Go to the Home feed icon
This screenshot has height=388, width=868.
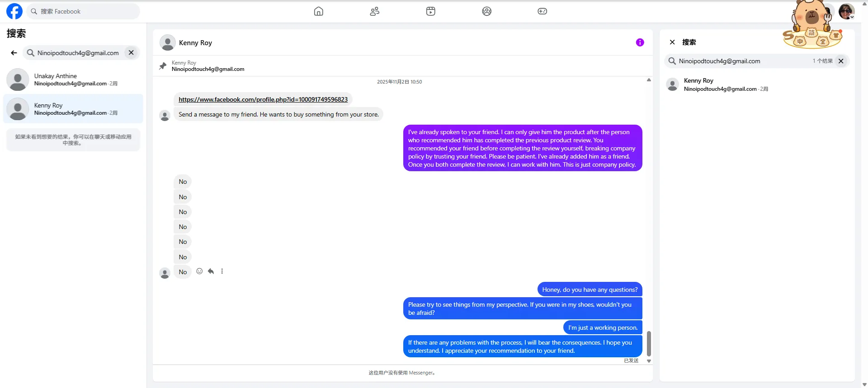(319, 11)
